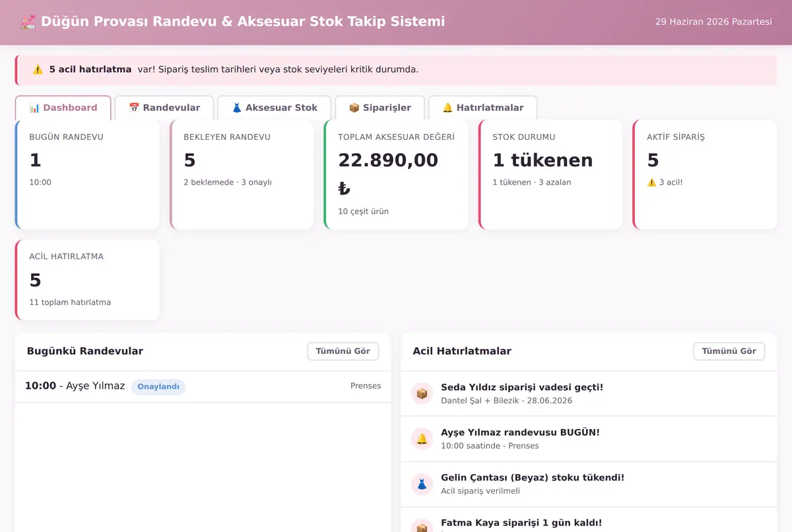Click the dress icon beside Gelin Çantası reminder
The image size is (792, 532).
422,484
